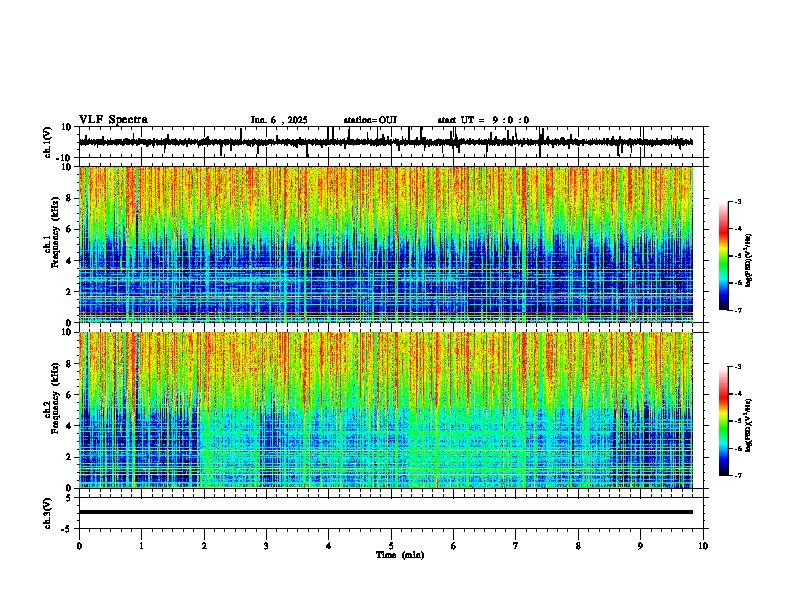
Task: Click the '2' kHz tick on ch.1 spectrogram
Action: (70, 292)
